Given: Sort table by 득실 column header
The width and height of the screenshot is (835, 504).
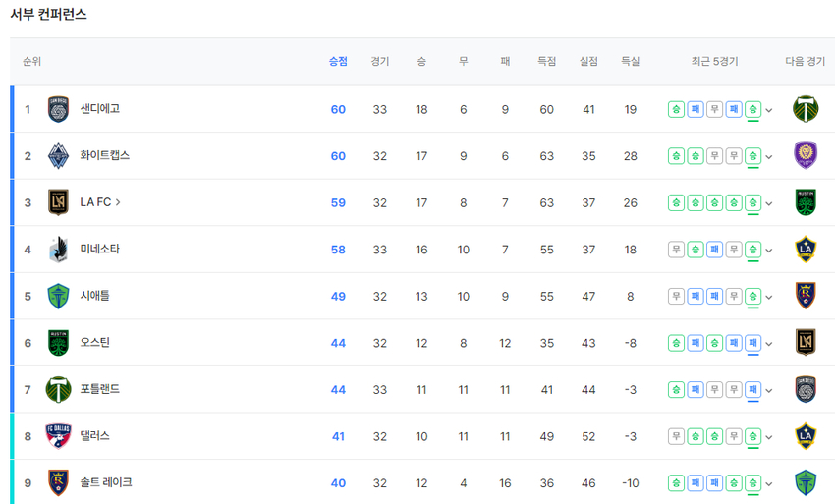Looking at the screenshot, I should (630, 61).
